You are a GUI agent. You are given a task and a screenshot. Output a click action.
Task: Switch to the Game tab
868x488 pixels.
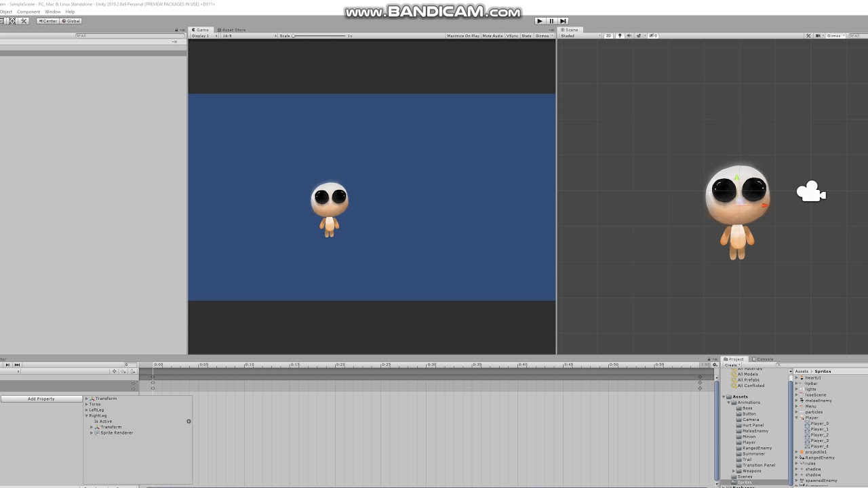pyautogui.click(x=200, y=30)
